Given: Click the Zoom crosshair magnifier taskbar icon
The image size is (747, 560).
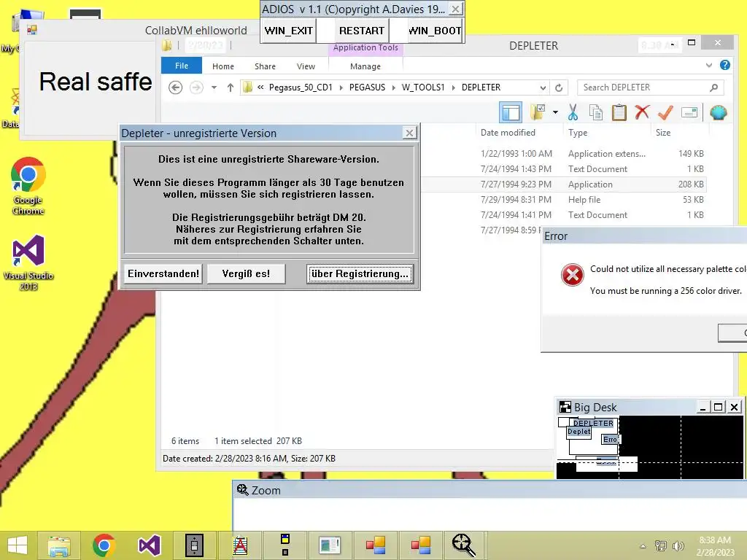Looking at the screenshot, I should pyautogui.click(x=463, y=545).
